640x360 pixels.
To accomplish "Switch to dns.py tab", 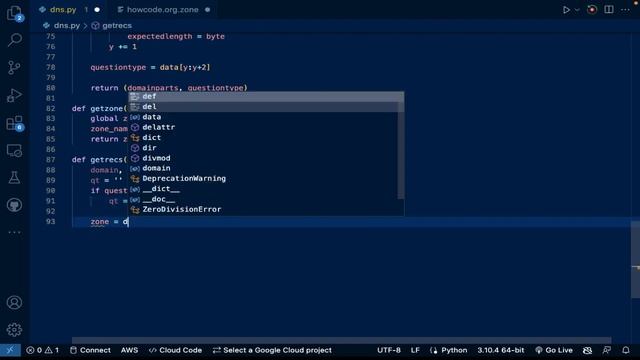I will point(63,9).
